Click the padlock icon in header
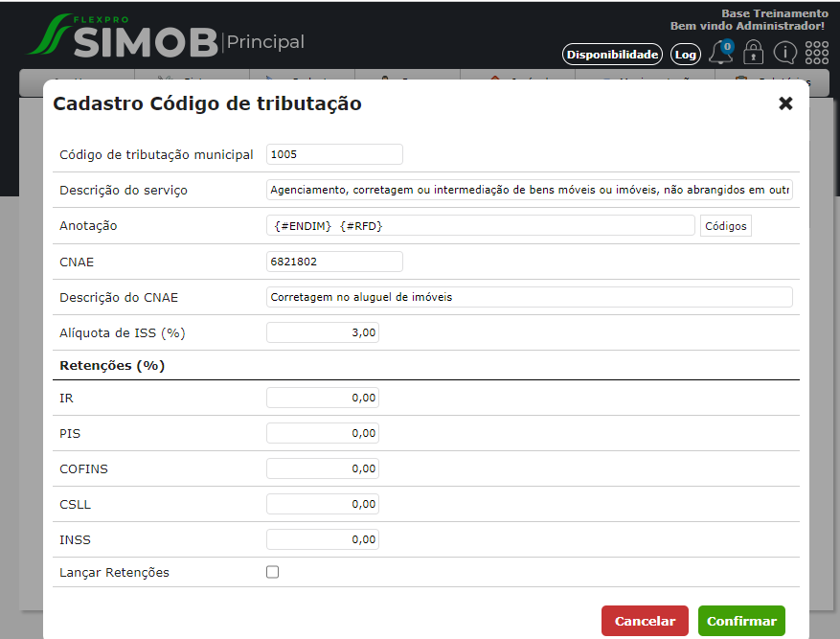840x639 pixels. [753, 54]
